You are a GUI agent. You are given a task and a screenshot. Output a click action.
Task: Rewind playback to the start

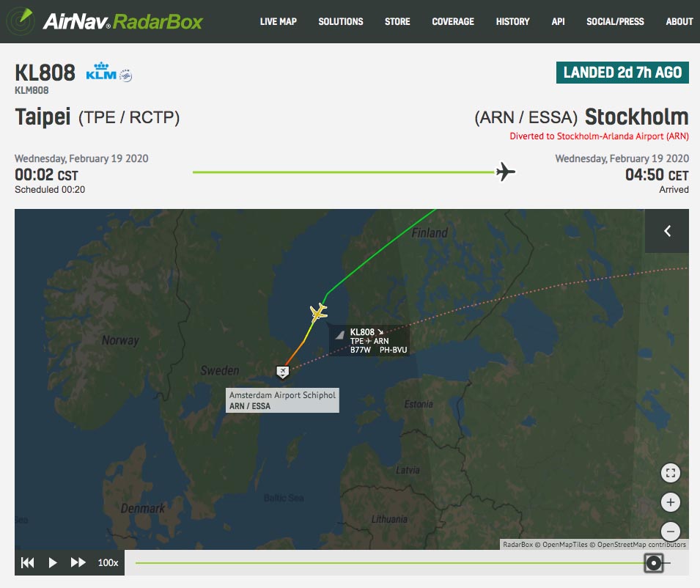tap(28, 562)
